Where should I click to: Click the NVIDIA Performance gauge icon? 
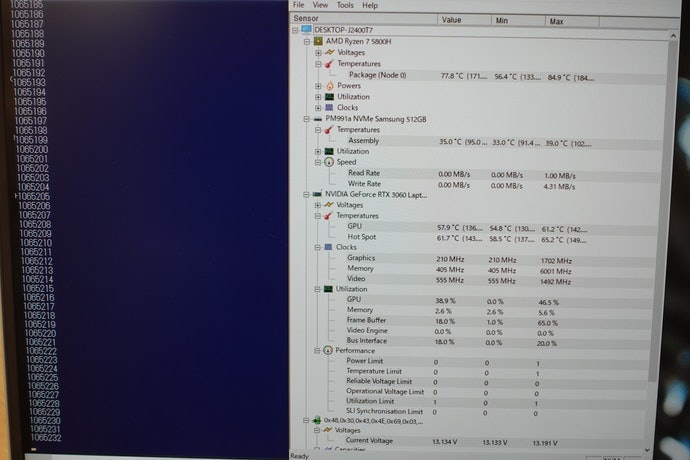[328, 350]
